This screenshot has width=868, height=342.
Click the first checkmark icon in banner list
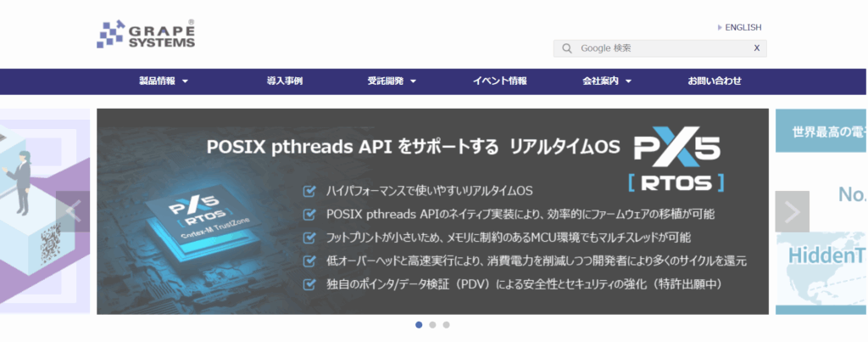point(309,190)
